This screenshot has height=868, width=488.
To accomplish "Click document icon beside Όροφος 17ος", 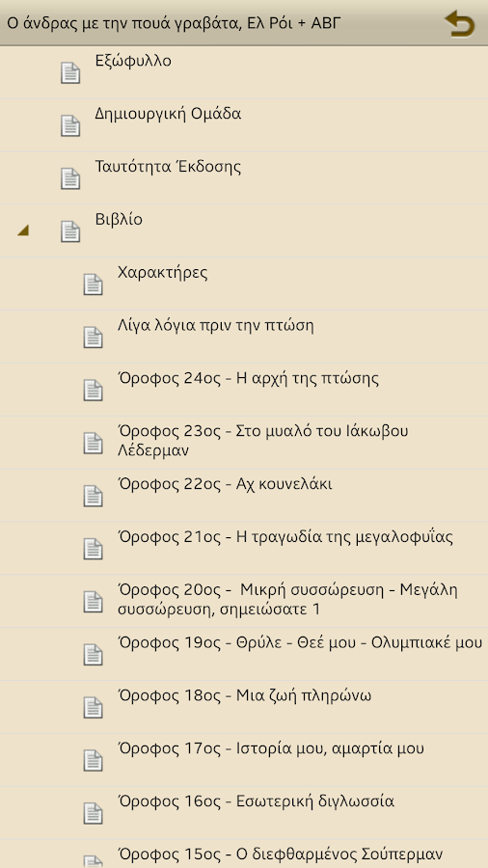I will click(93, 760).
